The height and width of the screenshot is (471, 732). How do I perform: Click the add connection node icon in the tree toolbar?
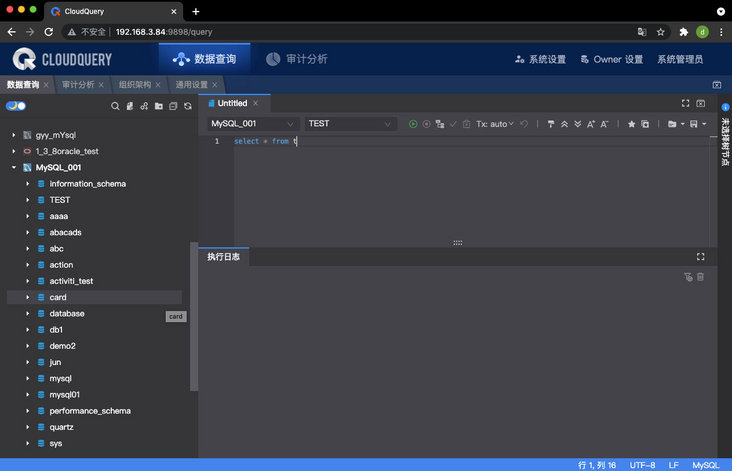coord(144,106)
